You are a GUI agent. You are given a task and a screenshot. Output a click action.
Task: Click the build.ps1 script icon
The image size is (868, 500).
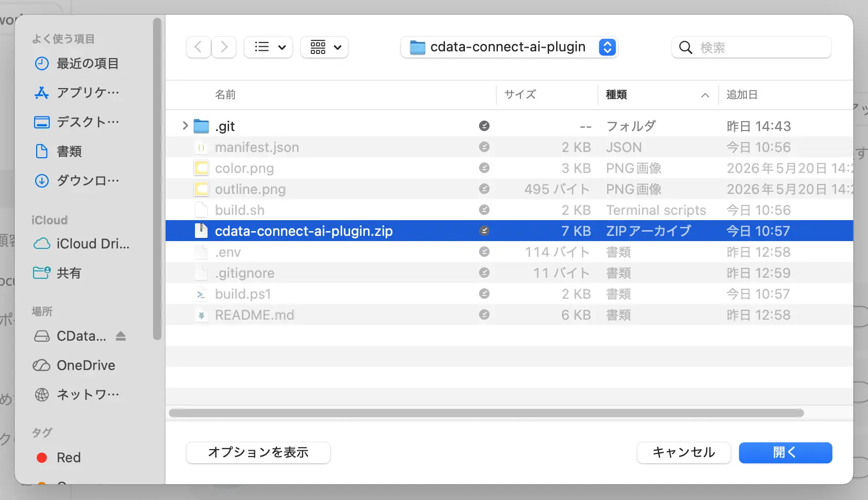coord(201,294)
